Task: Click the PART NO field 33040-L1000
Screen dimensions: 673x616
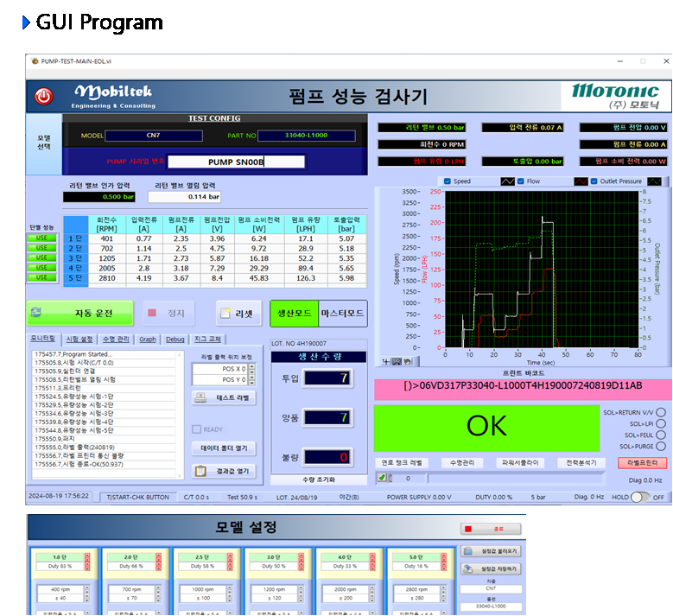Action: click(307, 136)
